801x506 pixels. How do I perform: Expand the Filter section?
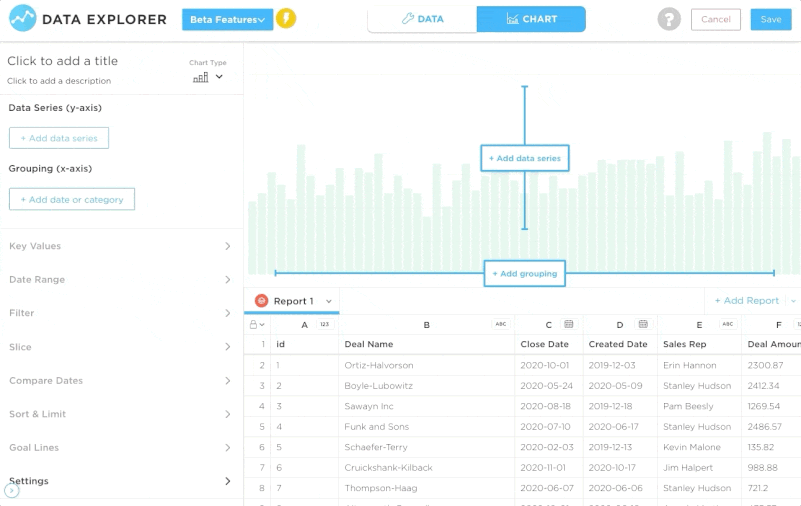[121, 313]
